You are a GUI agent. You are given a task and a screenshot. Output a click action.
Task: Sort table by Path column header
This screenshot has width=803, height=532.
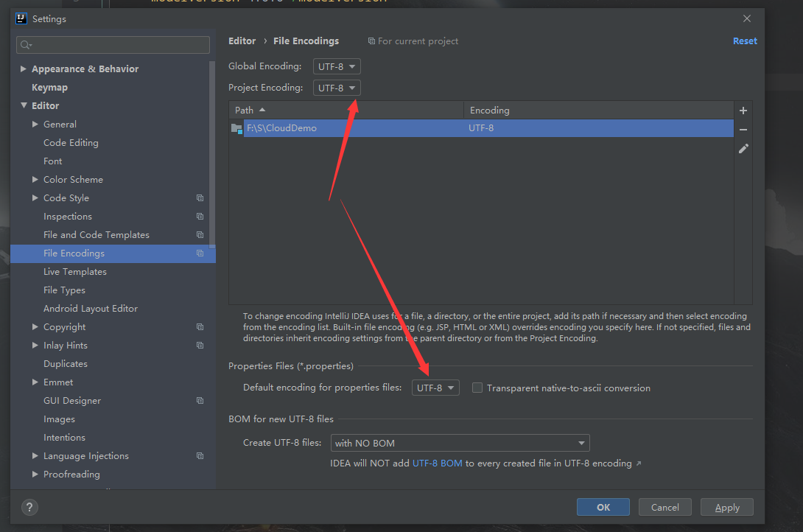(x=346, y=110)
